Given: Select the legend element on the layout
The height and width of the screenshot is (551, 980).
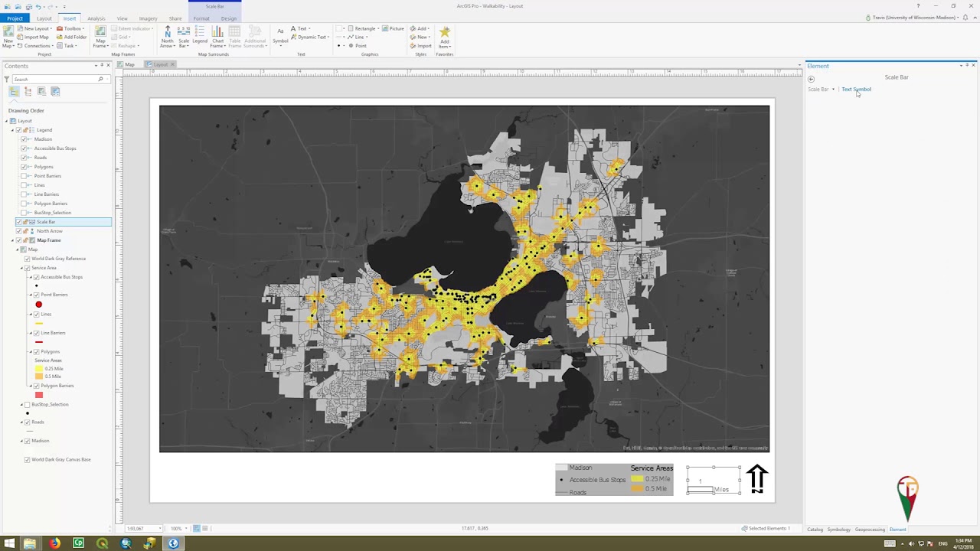Looking at the screenshot, I should point(614,480).
